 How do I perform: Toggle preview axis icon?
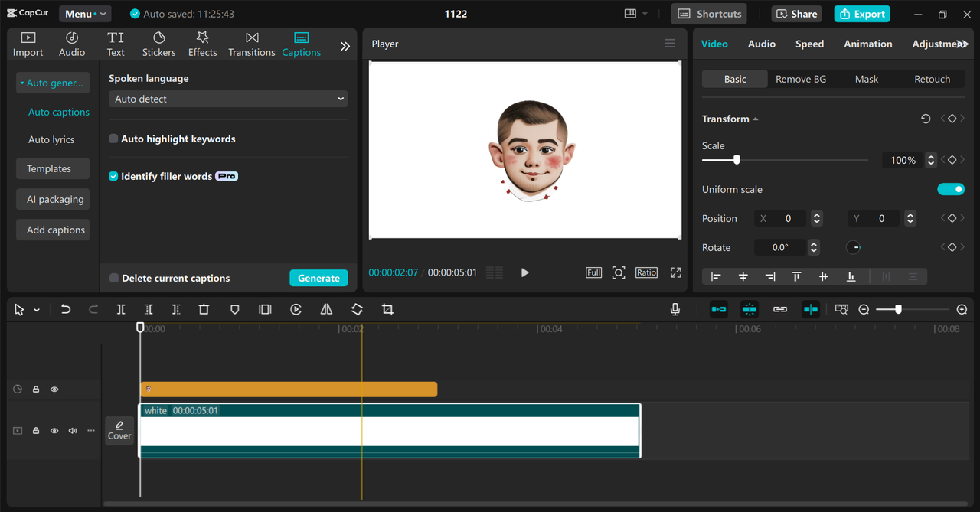[811, 309]
